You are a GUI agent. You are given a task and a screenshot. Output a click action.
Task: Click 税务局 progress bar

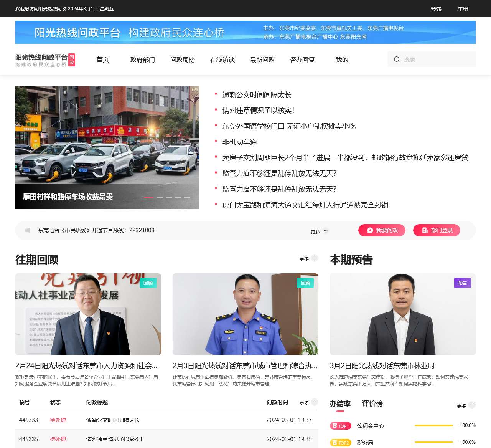click(x=434, y=442)
